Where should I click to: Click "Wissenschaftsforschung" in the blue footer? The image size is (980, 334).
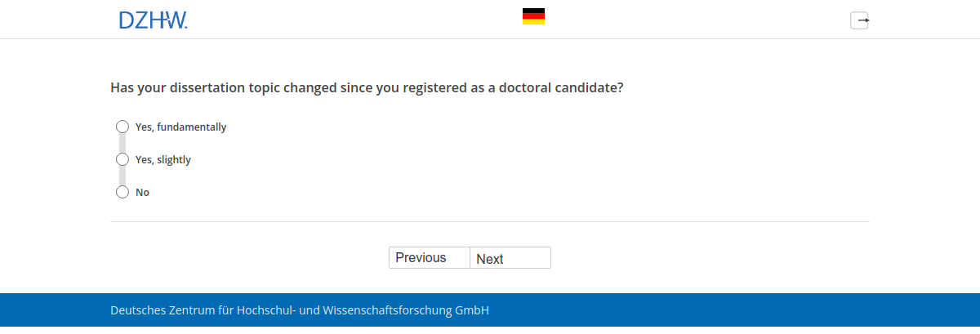click(387, 310)
